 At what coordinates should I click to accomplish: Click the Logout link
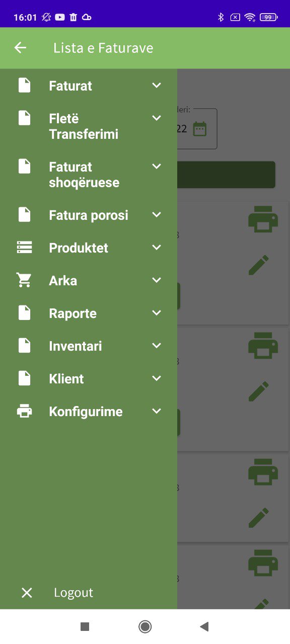(74, 593)
